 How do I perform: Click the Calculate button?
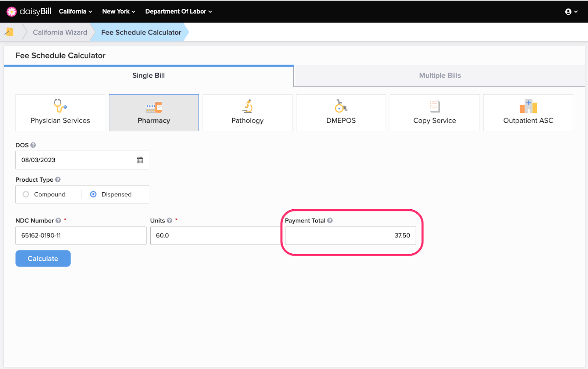pyautogui.click(x=43, y=258)
